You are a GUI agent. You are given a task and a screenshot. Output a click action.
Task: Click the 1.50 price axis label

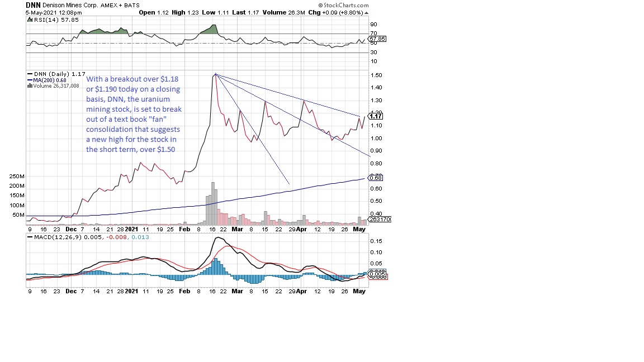point(376,75)
